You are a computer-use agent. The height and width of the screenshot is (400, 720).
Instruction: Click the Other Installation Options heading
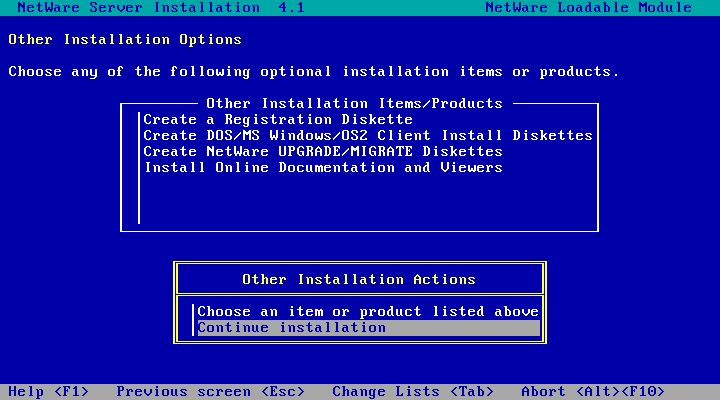pos(125,40)
